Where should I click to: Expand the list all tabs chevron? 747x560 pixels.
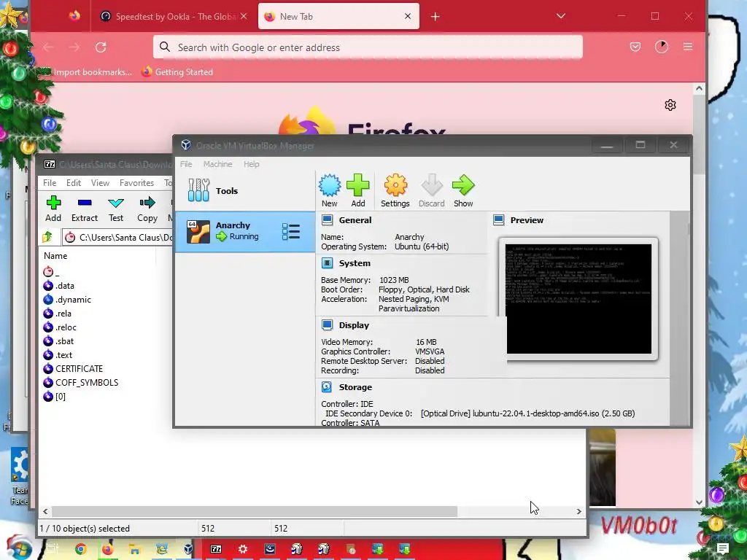561,16
